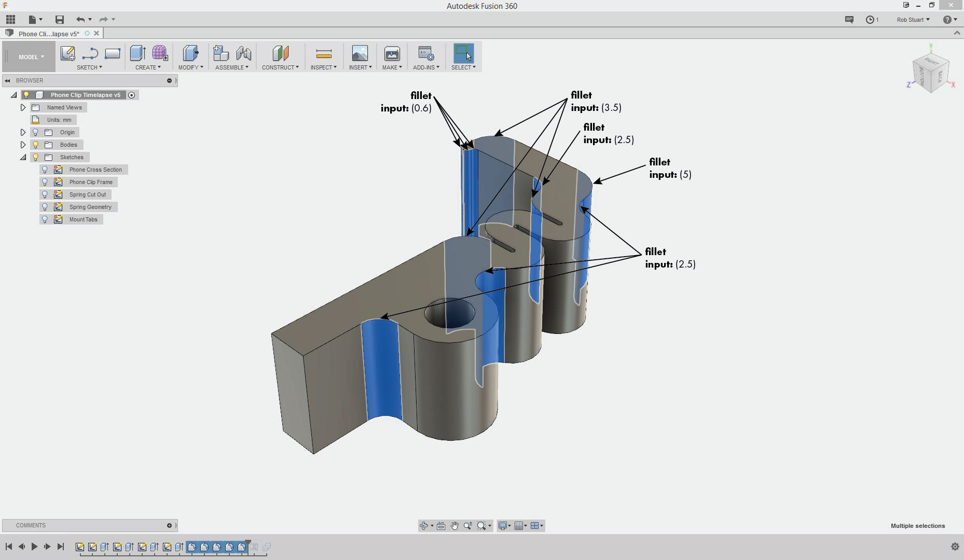This screenshot has height=560, width=964.
Task: Open the comments speech bubble icon
Action: point(849,20)
